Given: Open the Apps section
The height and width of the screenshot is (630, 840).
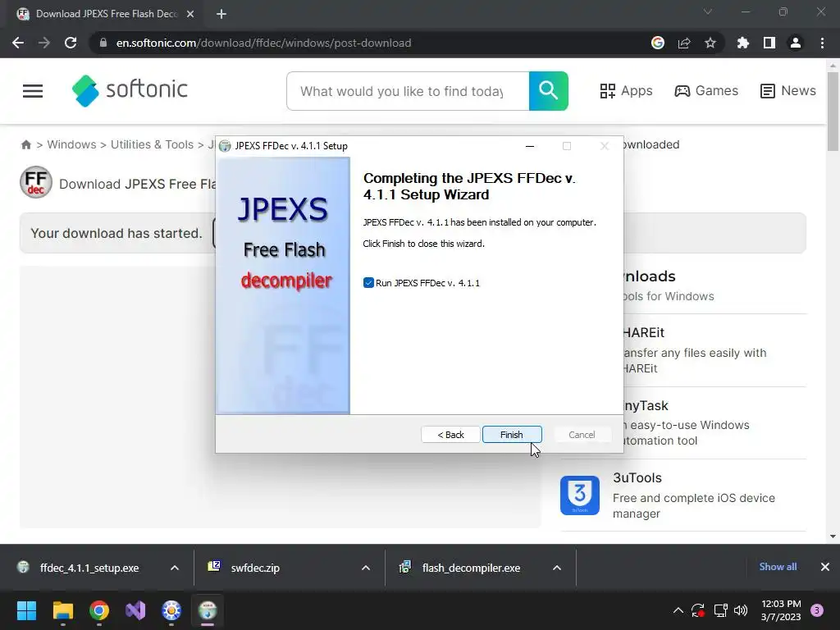Looking at the screenshot, I should 626,90.
